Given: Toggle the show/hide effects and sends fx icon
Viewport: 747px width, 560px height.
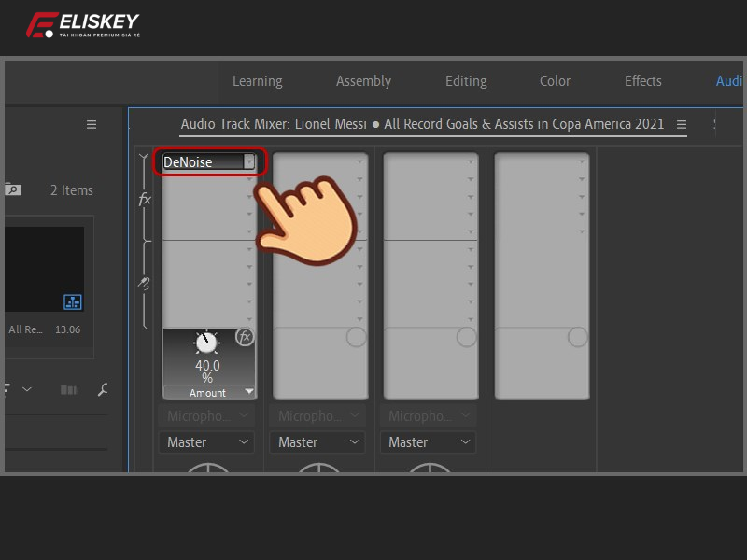Looking at the screenshot, I should pos(145,199).
